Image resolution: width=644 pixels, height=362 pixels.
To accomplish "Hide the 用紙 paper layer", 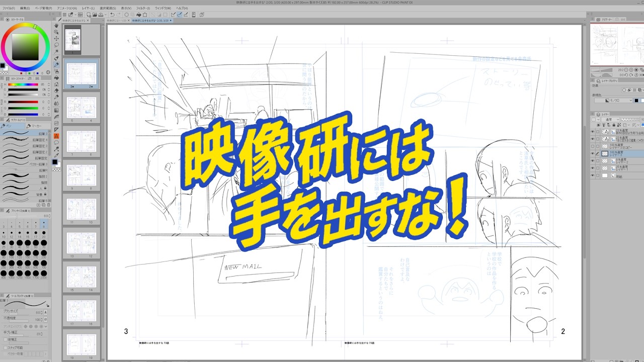I will (x=592, y=175).
